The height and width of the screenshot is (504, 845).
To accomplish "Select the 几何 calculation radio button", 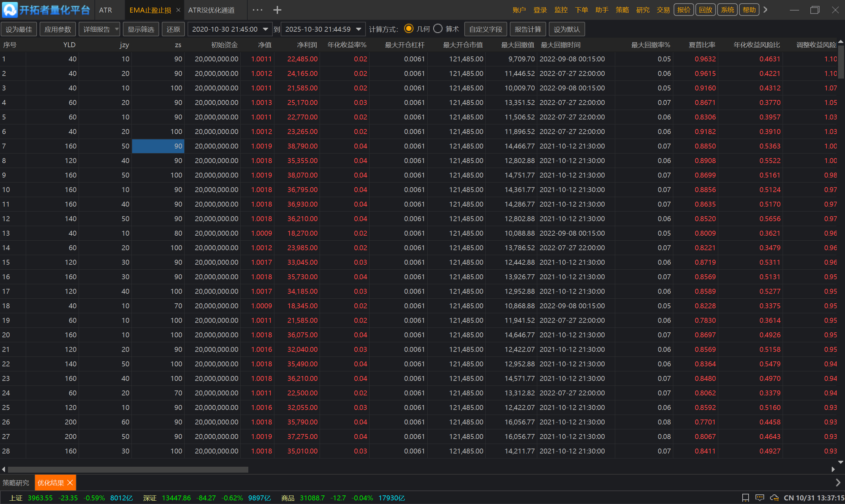I will [408, 29].
